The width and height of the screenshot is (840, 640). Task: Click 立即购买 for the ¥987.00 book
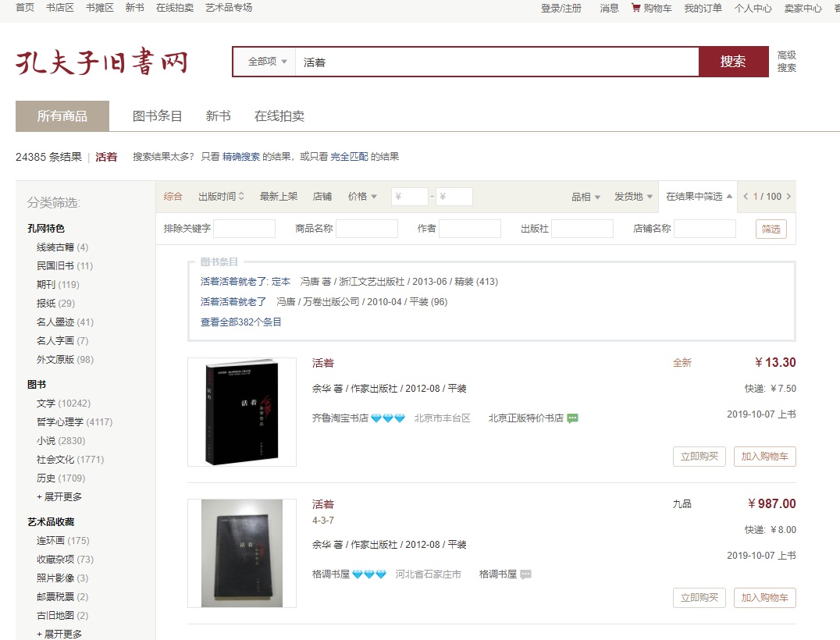[699, 598]
